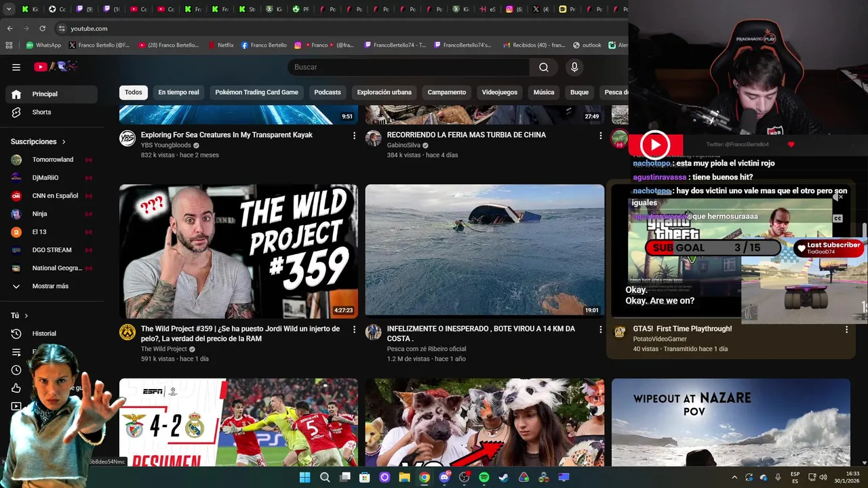Open The Wild Project channel avatar
The image size is (868, 488).
pyautogui.click(x=127, y=332)
